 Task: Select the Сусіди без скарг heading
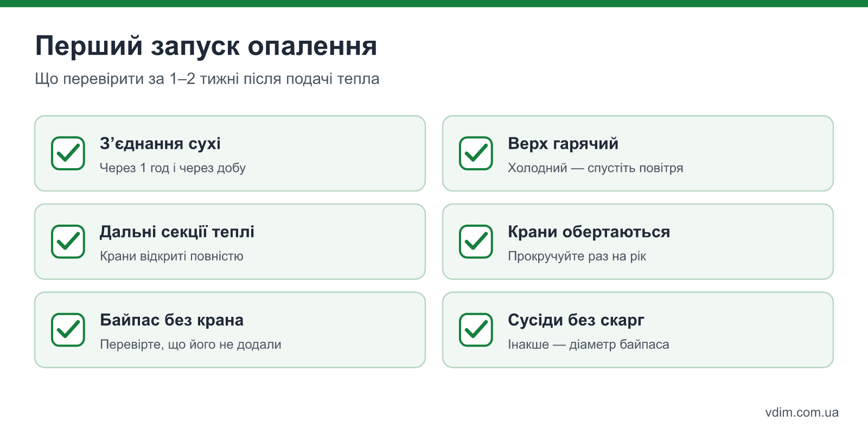tap(576, 321)
